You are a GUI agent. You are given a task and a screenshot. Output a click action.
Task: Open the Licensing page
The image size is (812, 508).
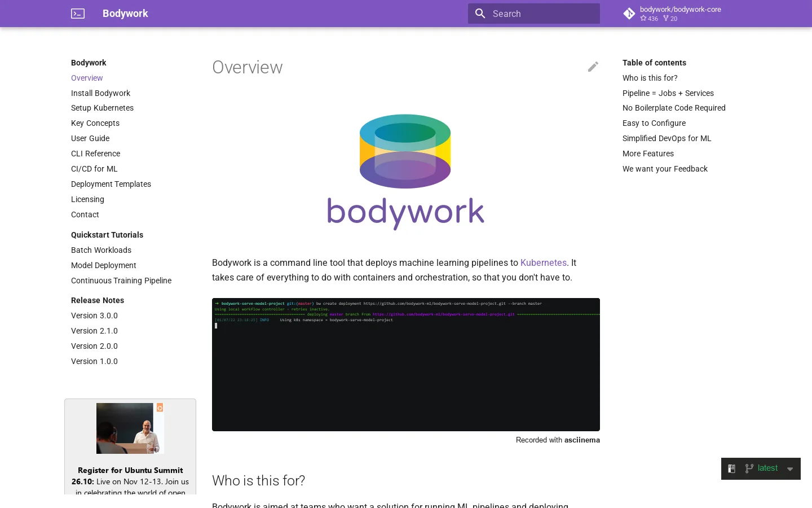pos(87,199)
